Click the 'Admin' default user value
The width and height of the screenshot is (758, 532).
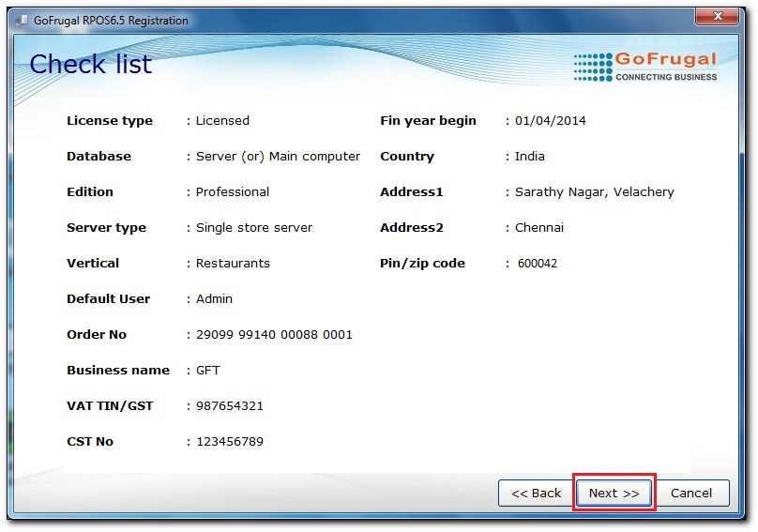pos(214,299)
